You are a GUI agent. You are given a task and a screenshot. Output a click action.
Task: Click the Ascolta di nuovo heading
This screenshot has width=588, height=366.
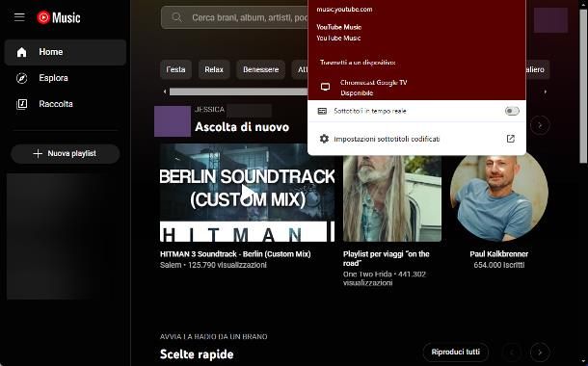pos(242,127)
